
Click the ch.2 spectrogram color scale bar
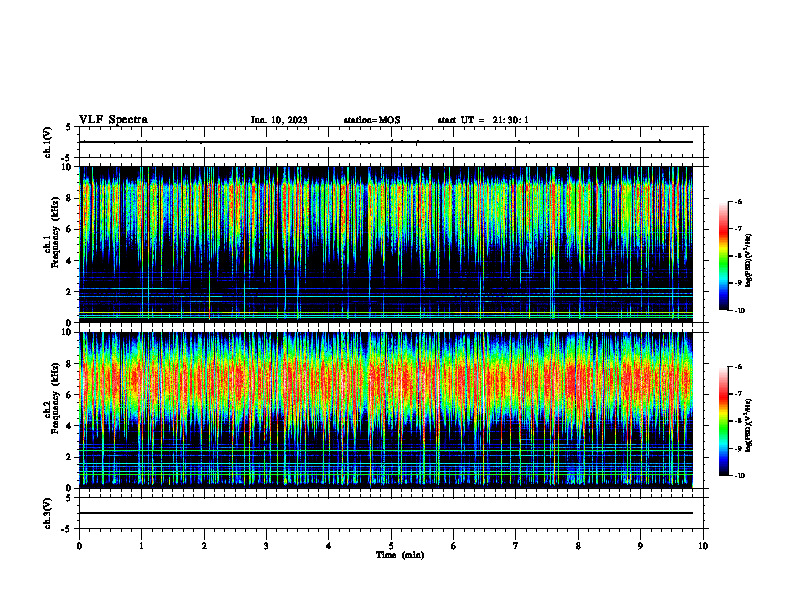click(x=723, y=421)
